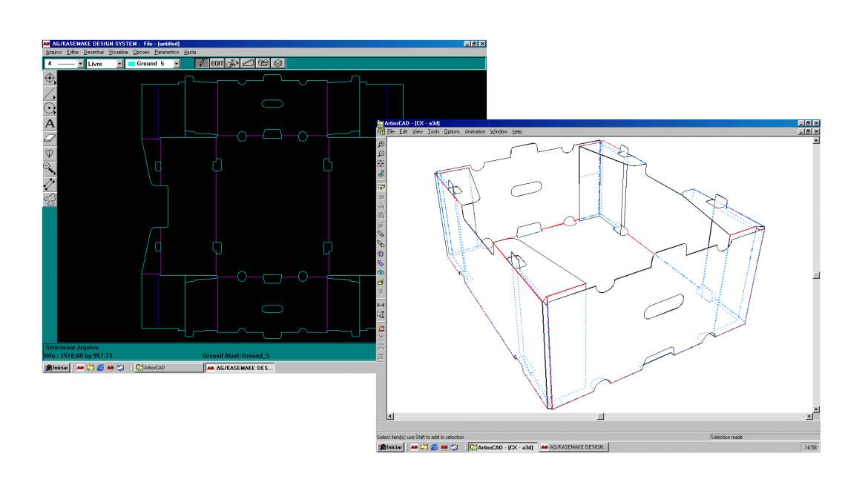
Task: Open the Opcoes menu in Kasemake
Action: tap(141, 52)
